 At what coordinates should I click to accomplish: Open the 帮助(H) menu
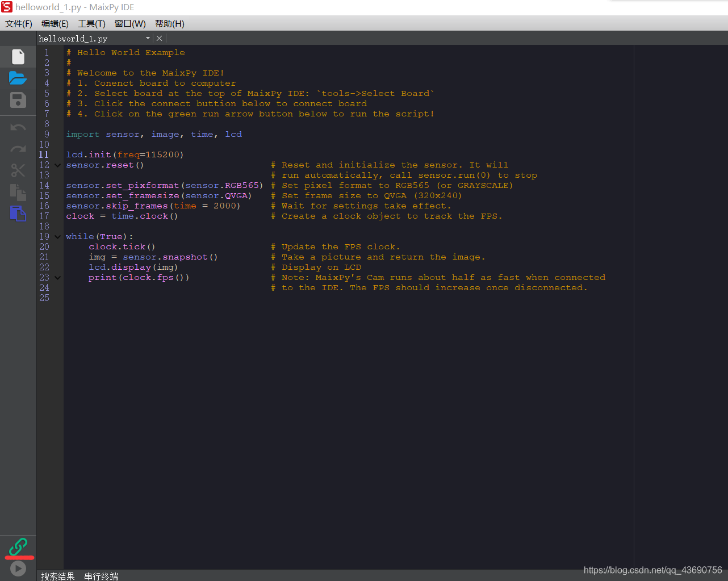[x=170, y=23]
